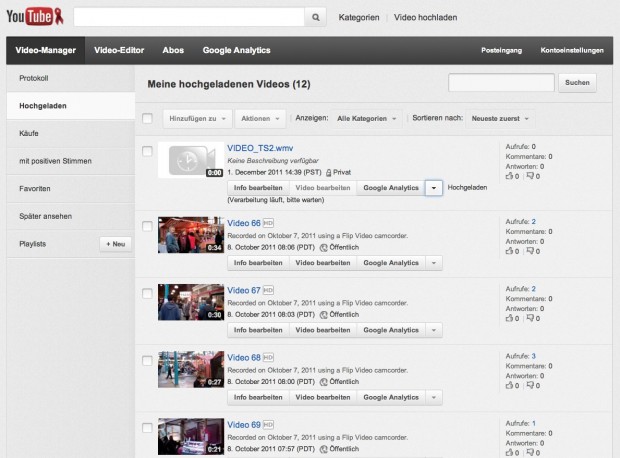Click the HD badge next to Video 67
620x458 pixels.
[x=268, y=290]
